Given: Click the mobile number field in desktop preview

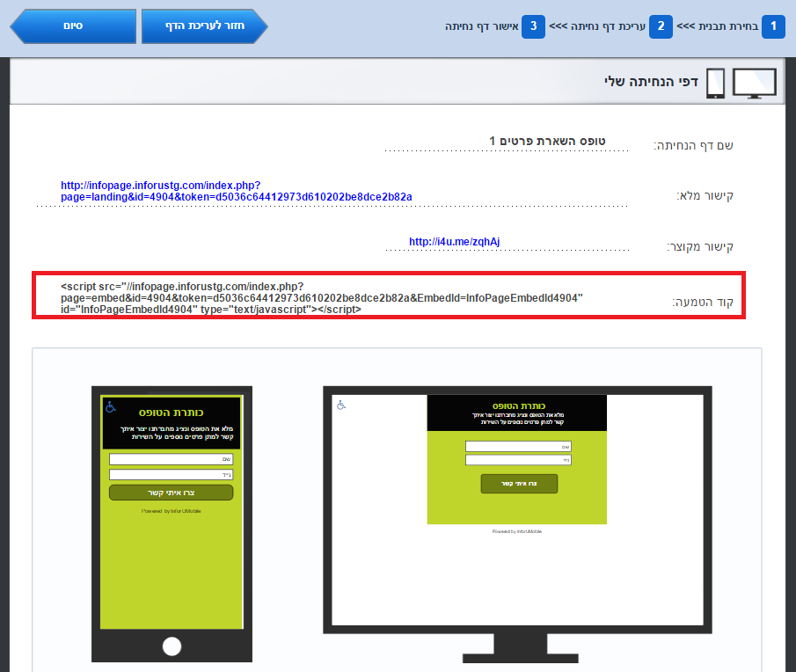Looking at the screenshot, I should [x=518, y=460].
